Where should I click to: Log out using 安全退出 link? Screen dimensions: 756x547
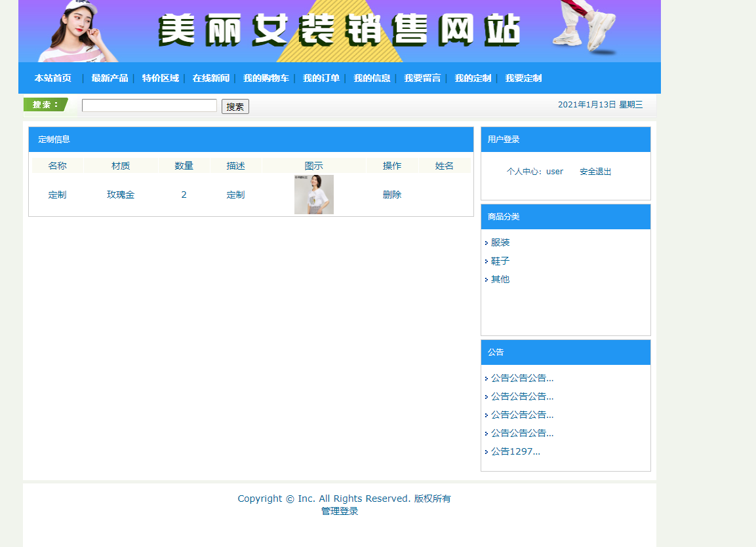tap(595, 171)
